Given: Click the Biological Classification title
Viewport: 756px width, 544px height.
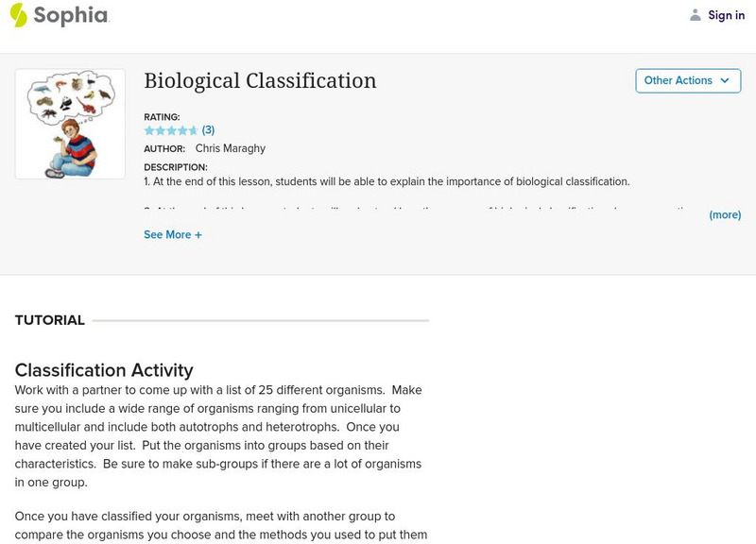Looking at the screenshot, I should point(262,81).
